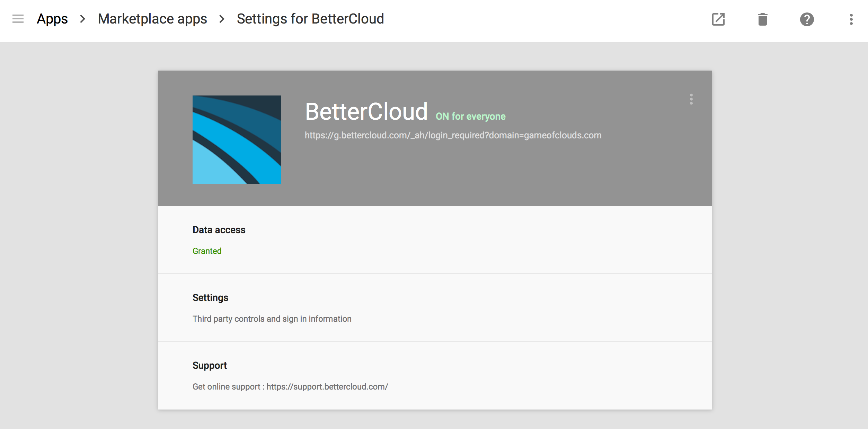Screen dimensions: 868x429
Task: Click chevron before Settings for BetterCloud
Action: [222, 19]
